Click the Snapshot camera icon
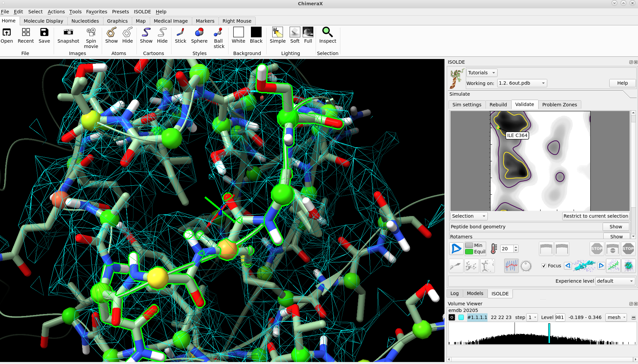 tap(68, 32)
